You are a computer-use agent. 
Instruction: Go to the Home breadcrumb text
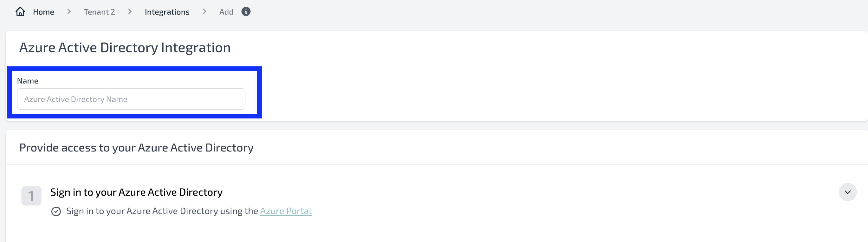coord(43,12)
